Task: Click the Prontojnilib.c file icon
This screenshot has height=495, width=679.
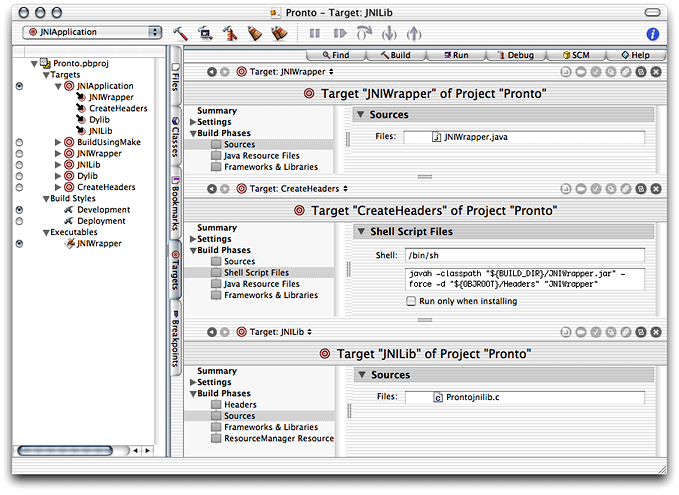Action: [438, 398]
